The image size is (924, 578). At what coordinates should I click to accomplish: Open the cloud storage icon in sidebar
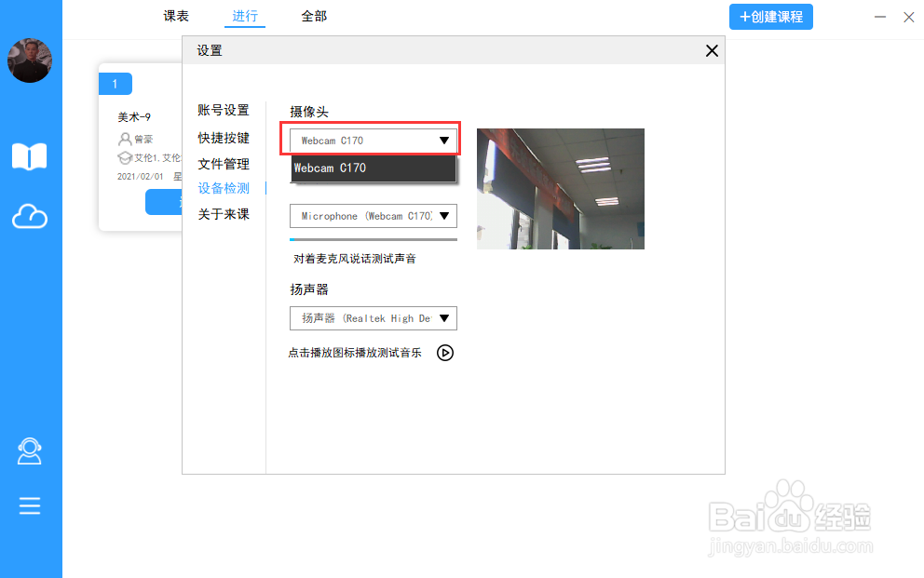point(30,217)
